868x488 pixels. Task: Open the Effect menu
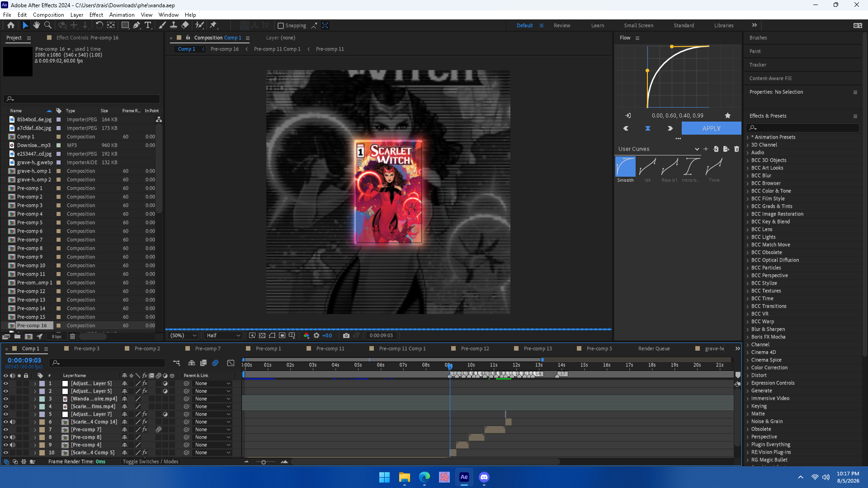tap(96, 15)
